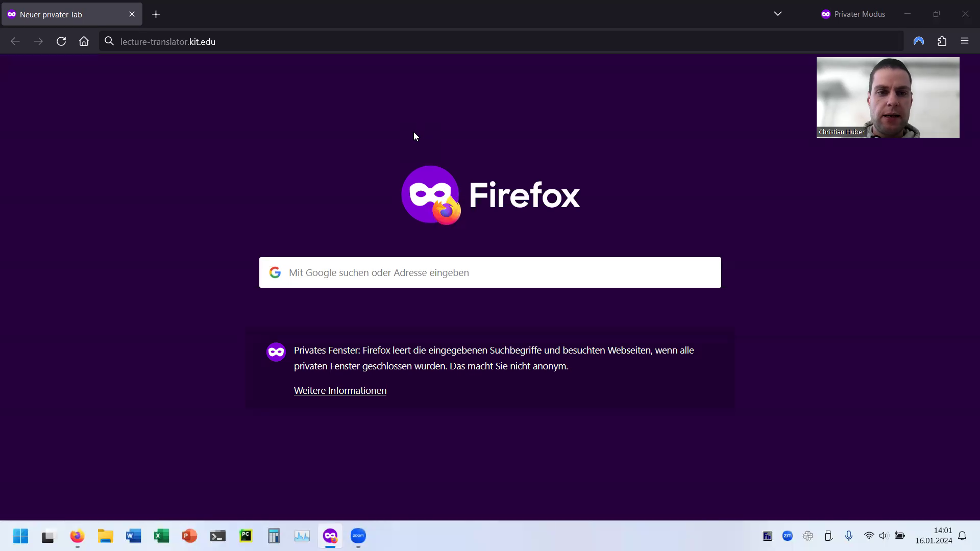The width and height of the screenshot is (980, 551).
Task: Go forward with the forward arrow
Action: click(x=38, y=41)
